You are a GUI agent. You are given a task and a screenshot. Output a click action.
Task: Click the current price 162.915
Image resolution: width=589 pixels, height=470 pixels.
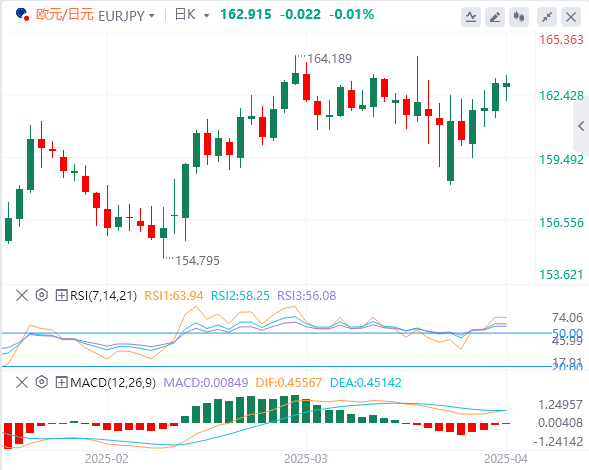click(246, 15)
